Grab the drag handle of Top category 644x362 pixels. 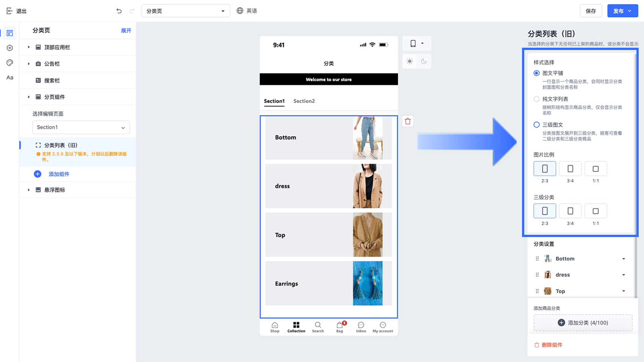[x=537, y=291]
